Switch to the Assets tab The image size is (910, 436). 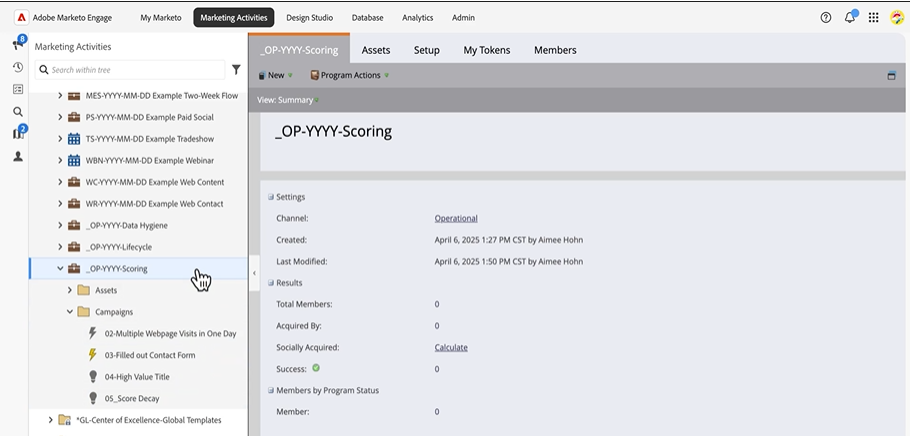(375, 50)
